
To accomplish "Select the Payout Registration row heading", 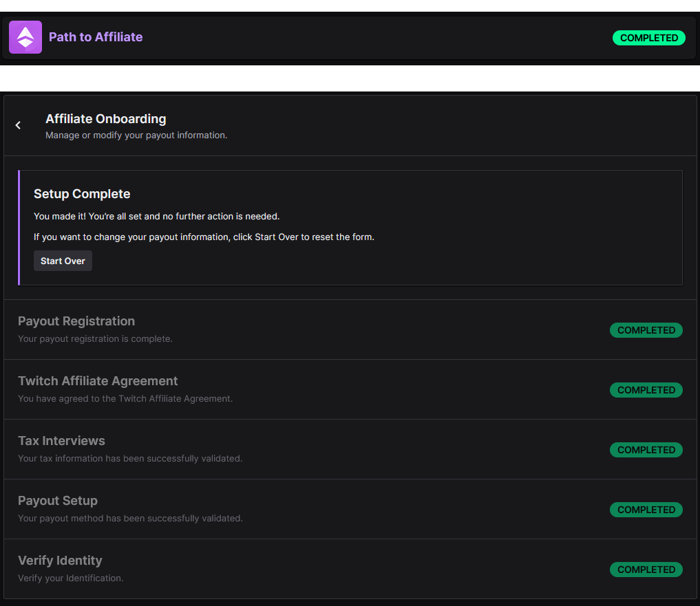I will [76, 321].
